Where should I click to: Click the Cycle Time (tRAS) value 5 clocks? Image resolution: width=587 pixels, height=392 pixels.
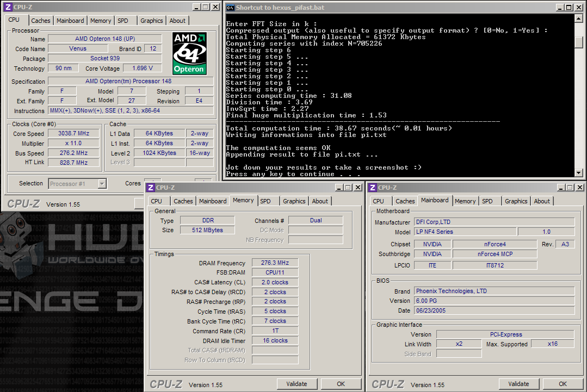[275, 311]
